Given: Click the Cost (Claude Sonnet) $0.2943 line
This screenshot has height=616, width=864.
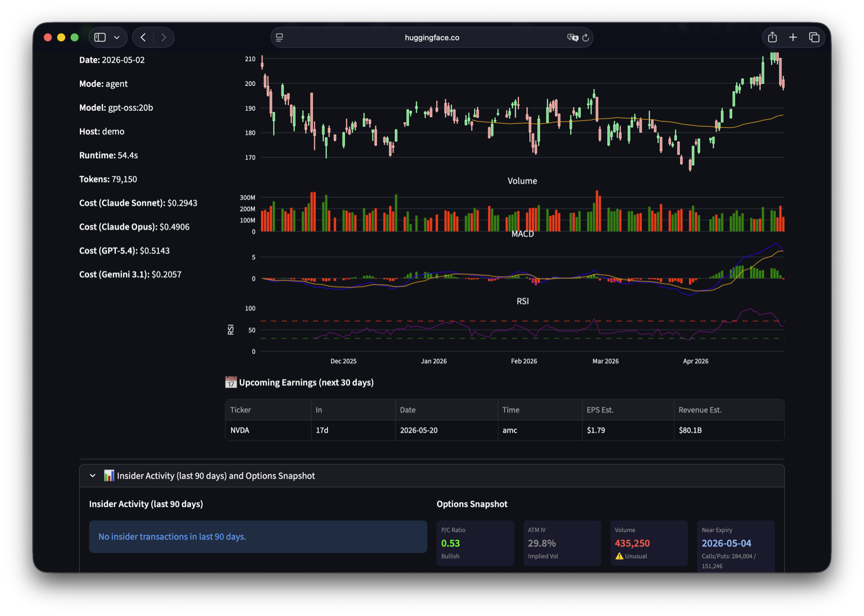Looking at the screenshot, I should [x=138, y=203].
